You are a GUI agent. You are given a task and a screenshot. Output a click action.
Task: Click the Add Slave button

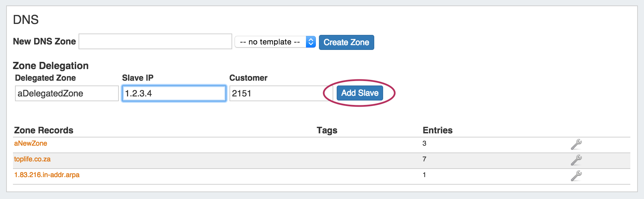[360, 93]
